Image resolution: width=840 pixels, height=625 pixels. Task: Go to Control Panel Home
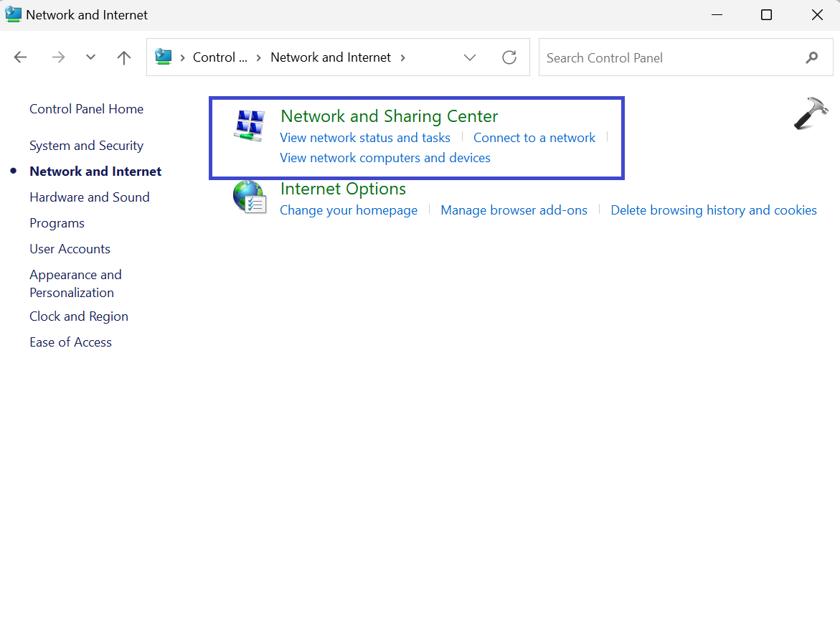click(86, 109)
